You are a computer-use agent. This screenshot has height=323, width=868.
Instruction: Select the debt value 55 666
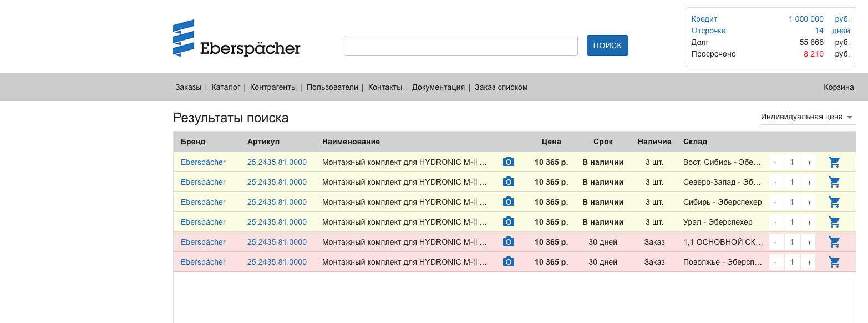(x=811, y=42)
